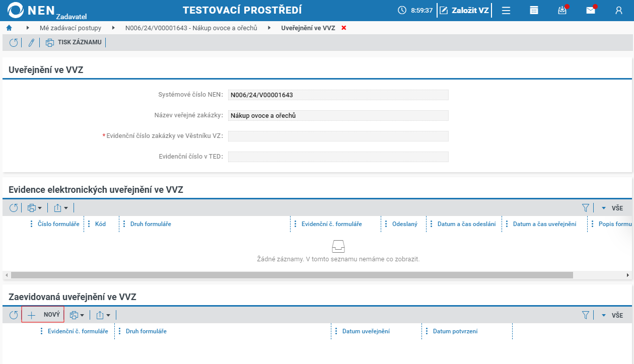Open the calculator icon in header

click(534, 10)
